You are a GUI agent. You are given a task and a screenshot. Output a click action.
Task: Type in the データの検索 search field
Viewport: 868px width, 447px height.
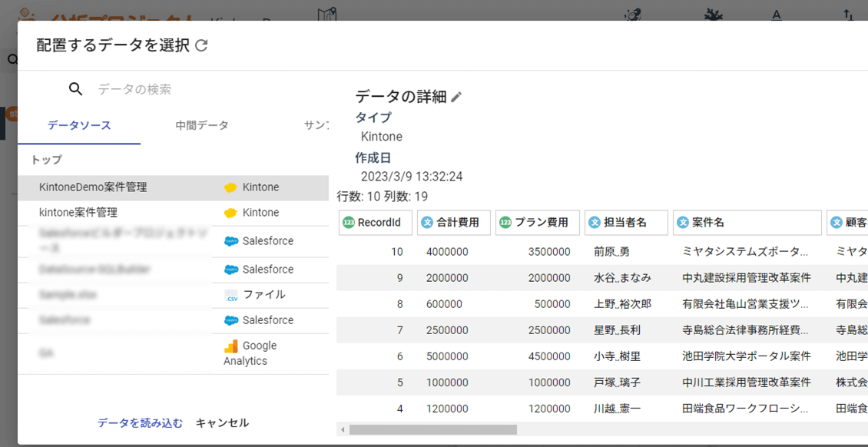coord(207,89)
